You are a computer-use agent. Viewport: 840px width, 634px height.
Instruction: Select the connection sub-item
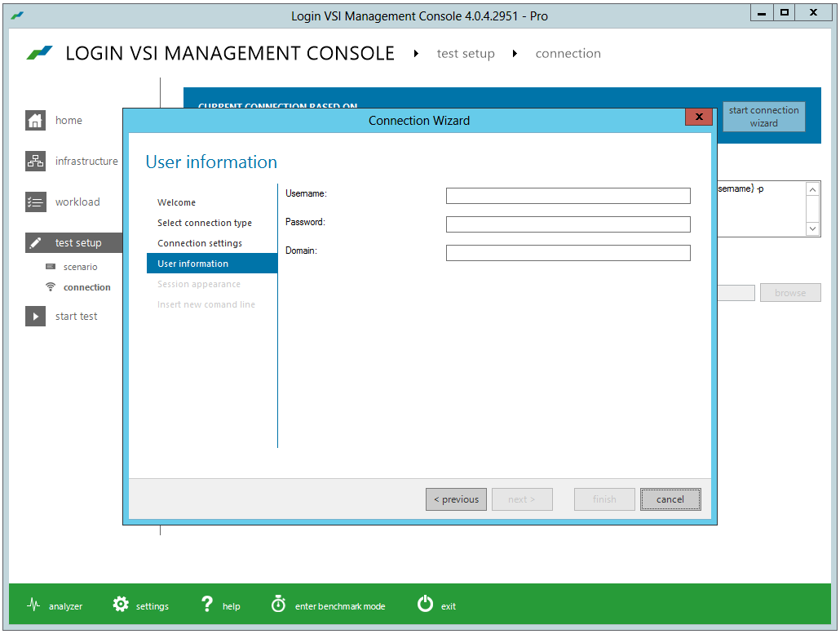coord(86,287)
